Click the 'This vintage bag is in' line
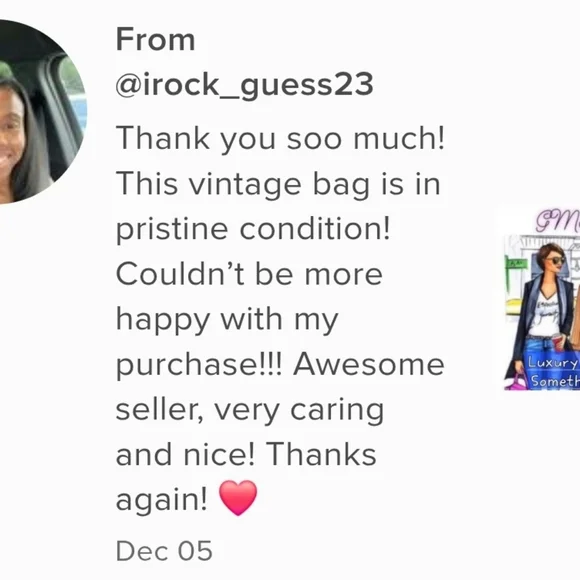The image size is (580, 580). point(278,185)
